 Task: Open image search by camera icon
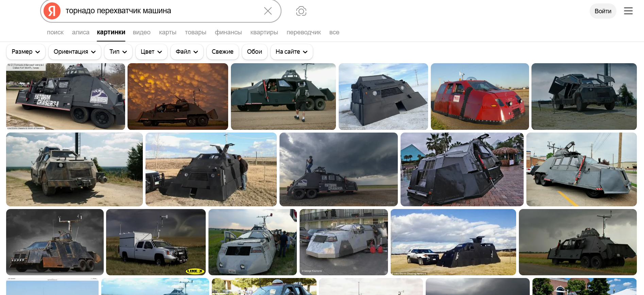pyautogui.click(x=301, y=11)
